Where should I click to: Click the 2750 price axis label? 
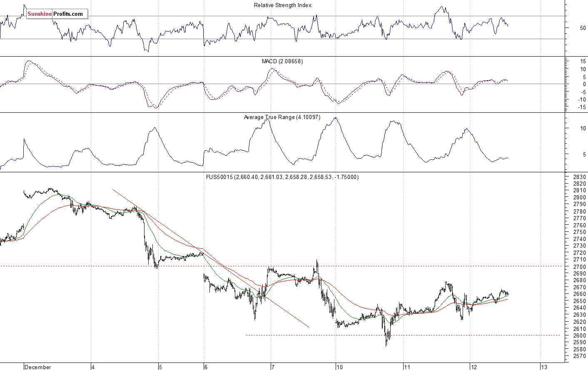pyautogui.click(x=580, y=232)
